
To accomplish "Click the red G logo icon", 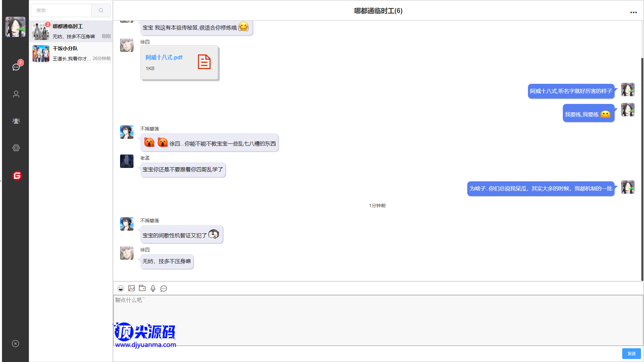I will 17,176.
